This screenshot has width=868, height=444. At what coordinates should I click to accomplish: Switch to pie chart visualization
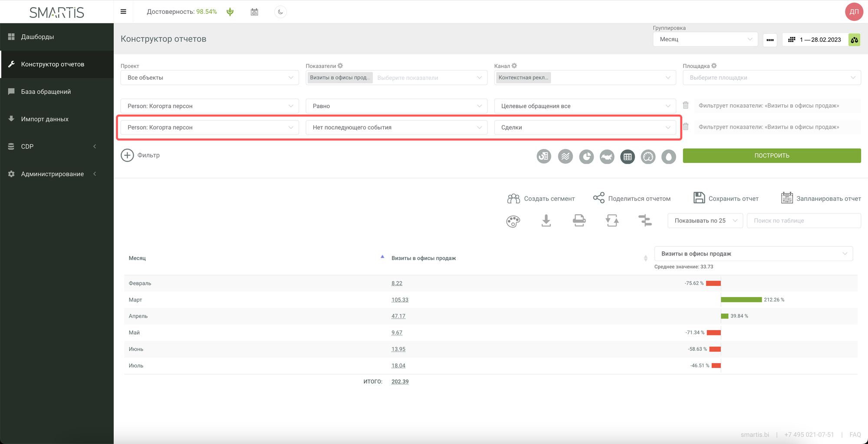[586, 156]
